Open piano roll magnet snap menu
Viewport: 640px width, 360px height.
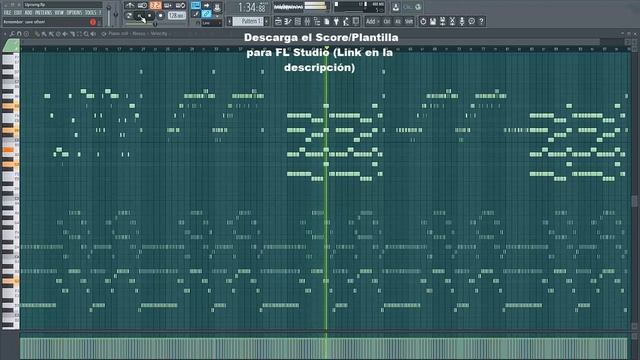[x=20, y=34]
